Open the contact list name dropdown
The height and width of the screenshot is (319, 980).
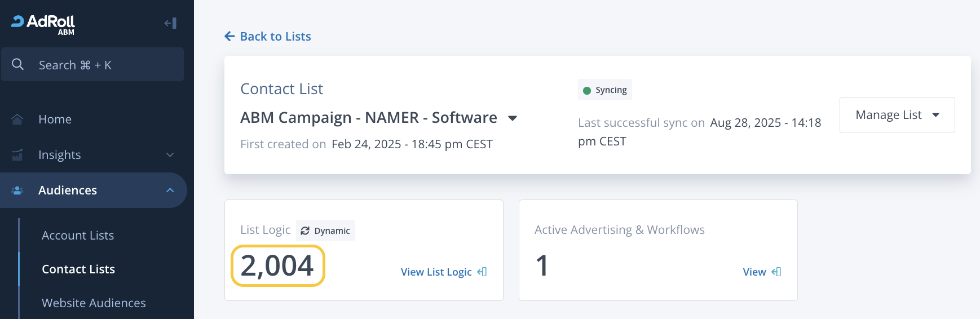coord(513,118)
